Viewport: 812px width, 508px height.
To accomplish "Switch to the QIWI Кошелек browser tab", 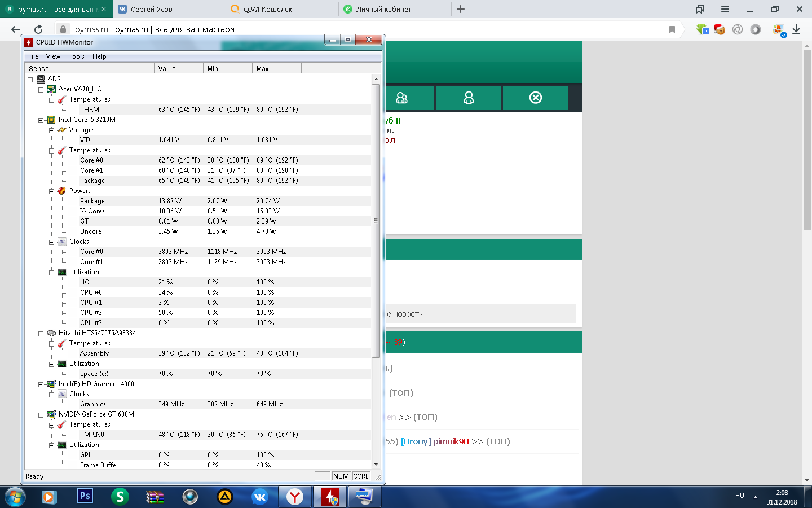I will 282,9.
